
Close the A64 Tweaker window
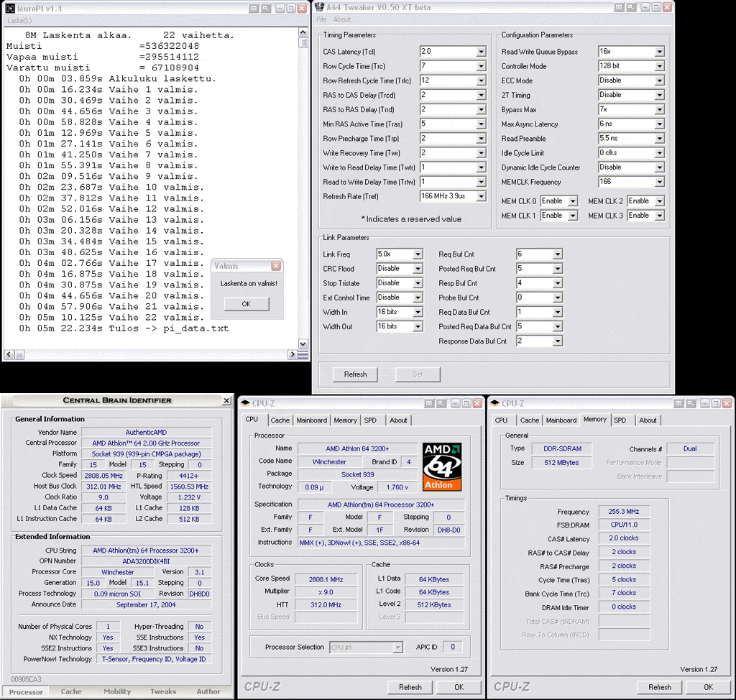click(666, 7)
